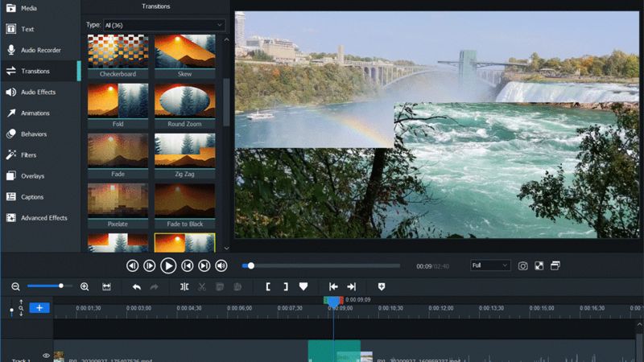644x362 pixels.
Task: Click the track height adjust icon
Action: 21,308
